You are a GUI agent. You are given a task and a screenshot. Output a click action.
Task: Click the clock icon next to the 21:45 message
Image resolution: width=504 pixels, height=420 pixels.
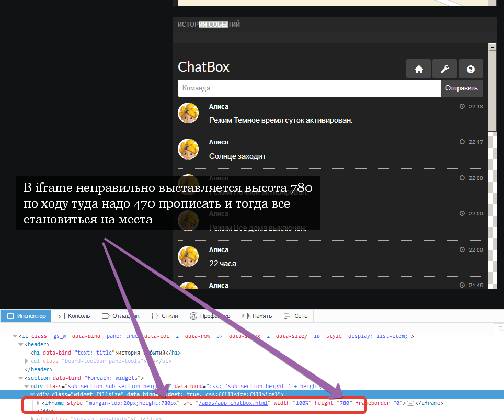point(462,285)
